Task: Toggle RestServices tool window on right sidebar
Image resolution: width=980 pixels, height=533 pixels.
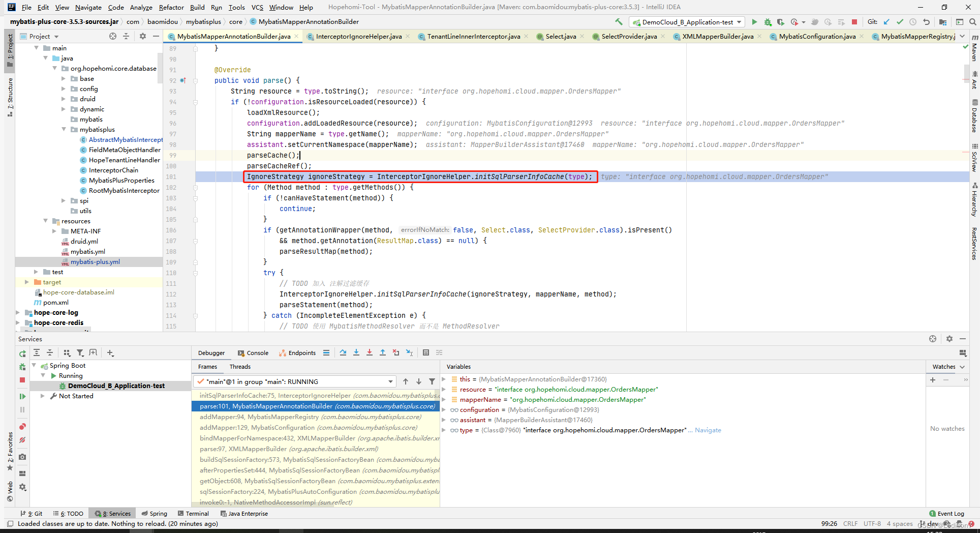Action: [974, 243]
